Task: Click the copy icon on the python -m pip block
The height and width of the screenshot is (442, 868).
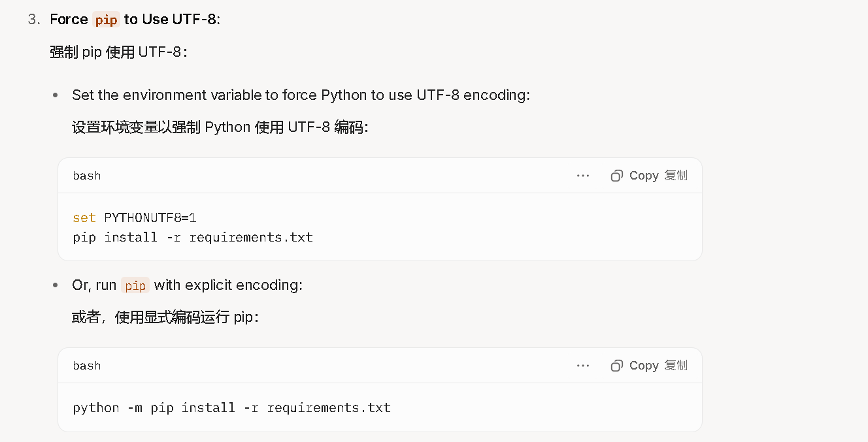Action: click(x=616, y=366)
